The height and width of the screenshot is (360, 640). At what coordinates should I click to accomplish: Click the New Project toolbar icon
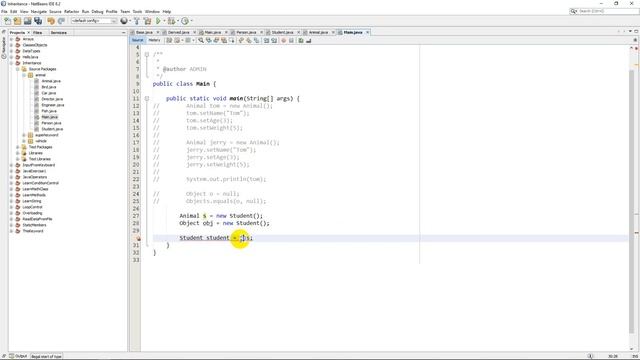click(x=17, y=21)
